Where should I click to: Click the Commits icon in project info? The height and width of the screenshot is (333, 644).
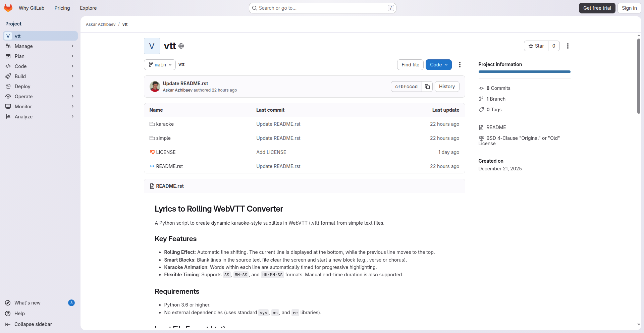pos(481,88)
